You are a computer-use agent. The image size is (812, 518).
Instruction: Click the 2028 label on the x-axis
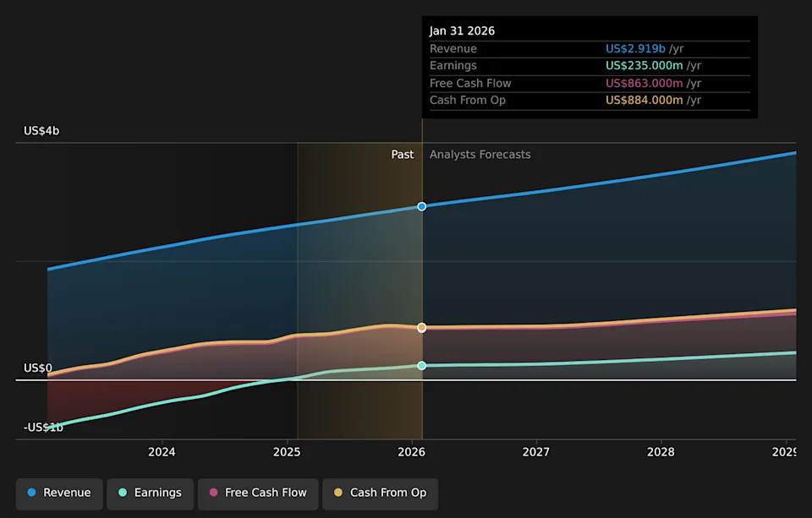point(661,452)
